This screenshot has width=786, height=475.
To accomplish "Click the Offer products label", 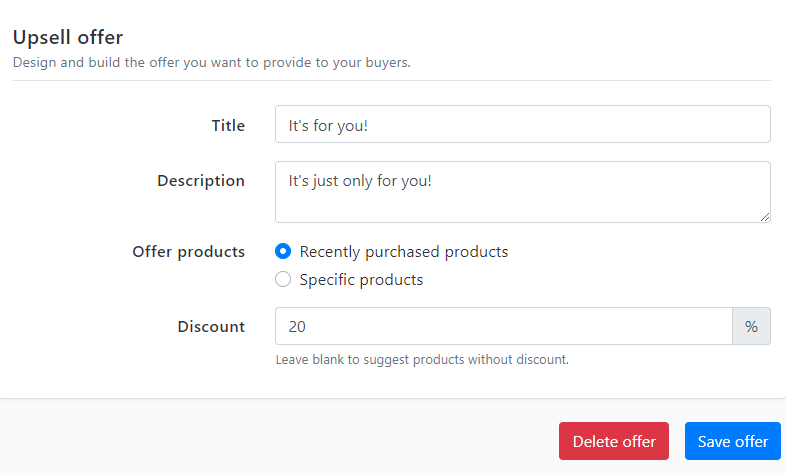I will [188, 252].
